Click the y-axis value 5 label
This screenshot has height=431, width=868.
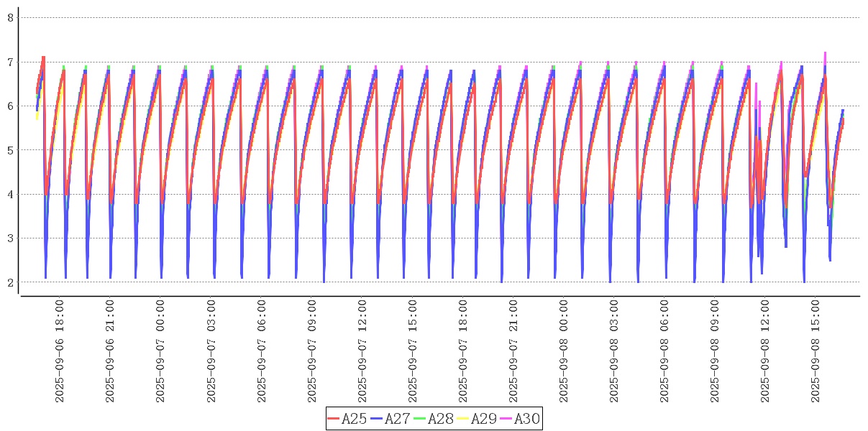point(10,150)
